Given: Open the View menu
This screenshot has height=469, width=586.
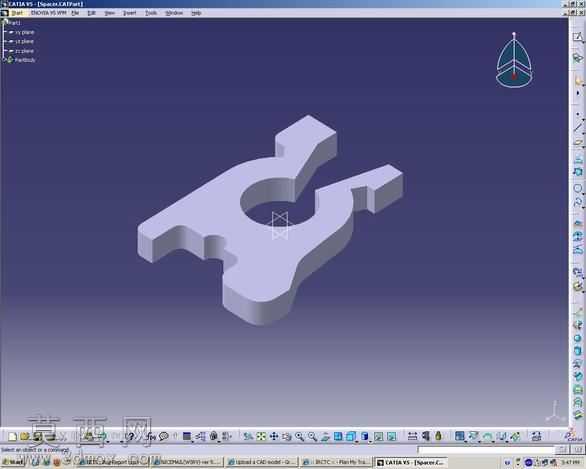Looking at the screenshot, I should 110,13.
